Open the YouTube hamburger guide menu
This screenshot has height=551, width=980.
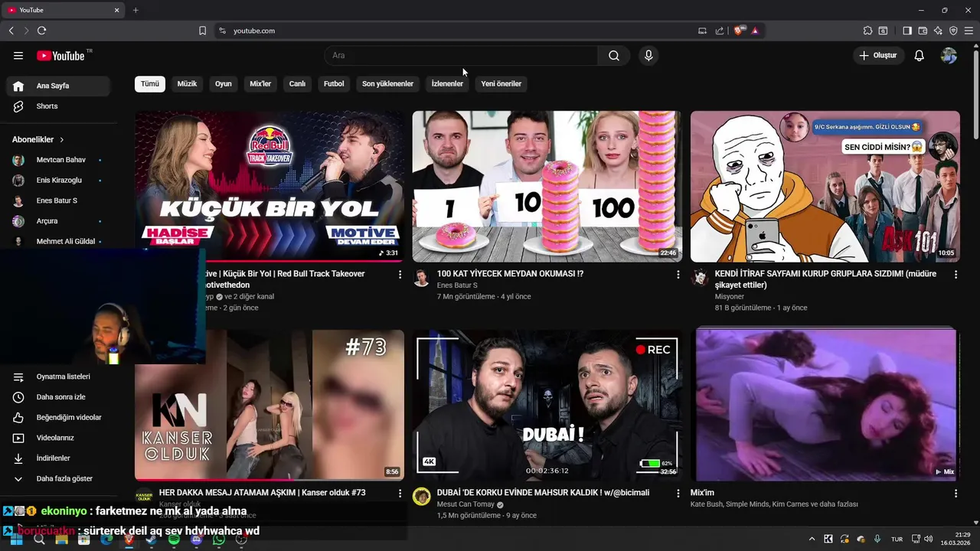coord(18,56)
